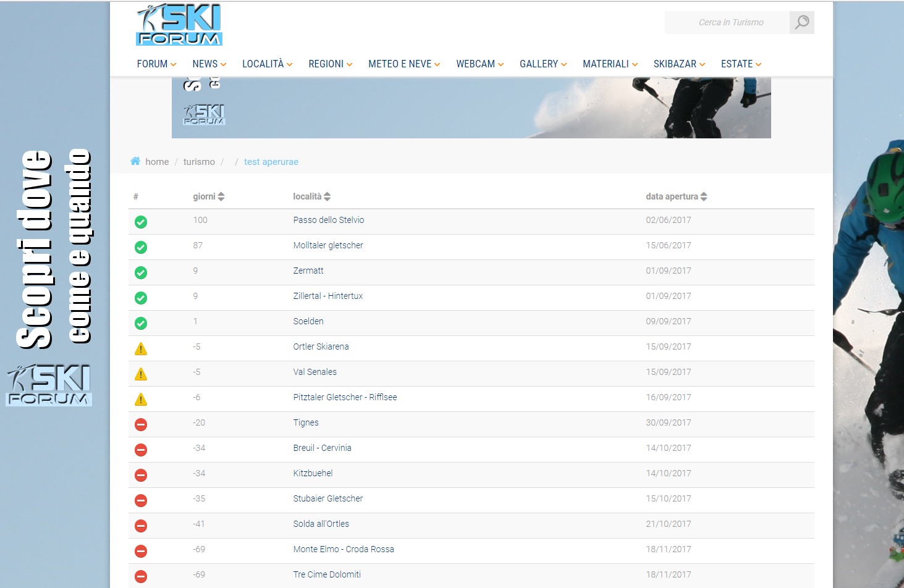The width and height of the screenshot is (904, 588).
Task: Click red icon beside Kitzbuehel
Action: pos(141,475)
